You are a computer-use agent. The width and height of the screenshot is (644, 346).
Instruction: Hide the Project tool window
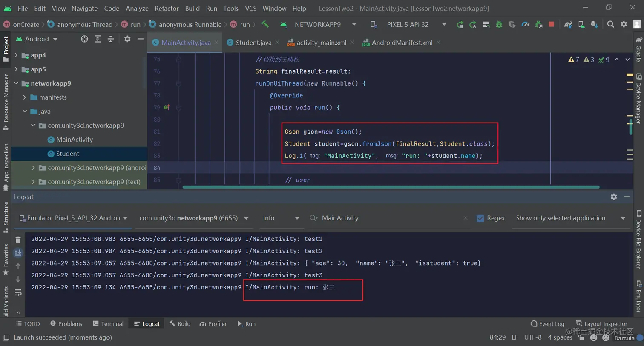(140, 39)
